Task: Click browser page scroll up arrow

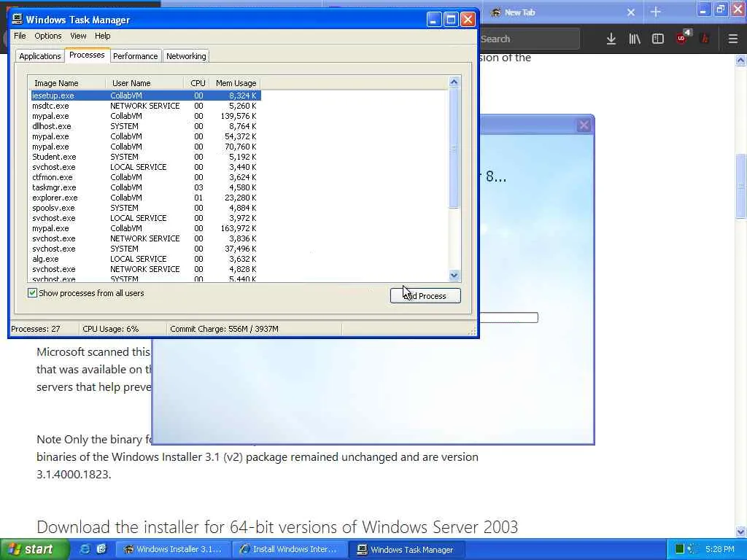Action: pos(740,60)
